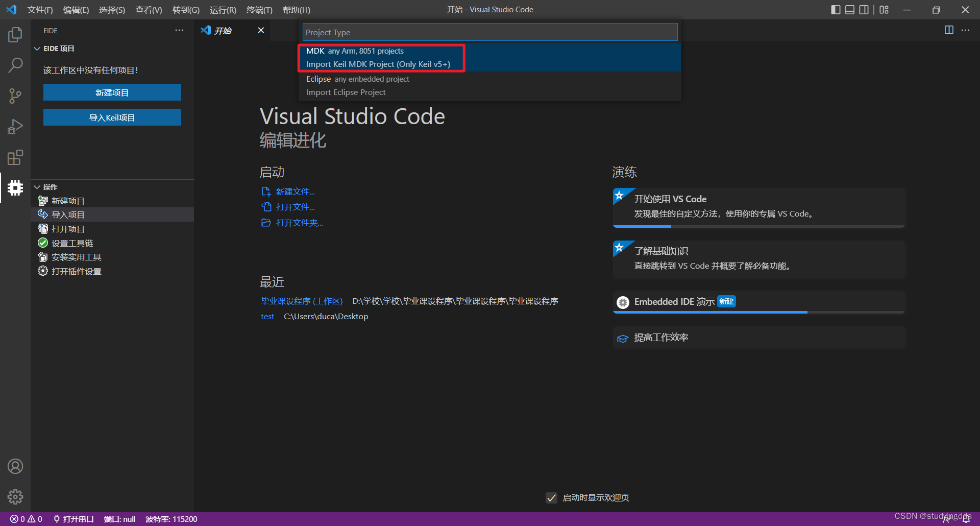This screenshot has width=980, height=526.
Task: Open the Run and Debug view
Action: [15, 127]
